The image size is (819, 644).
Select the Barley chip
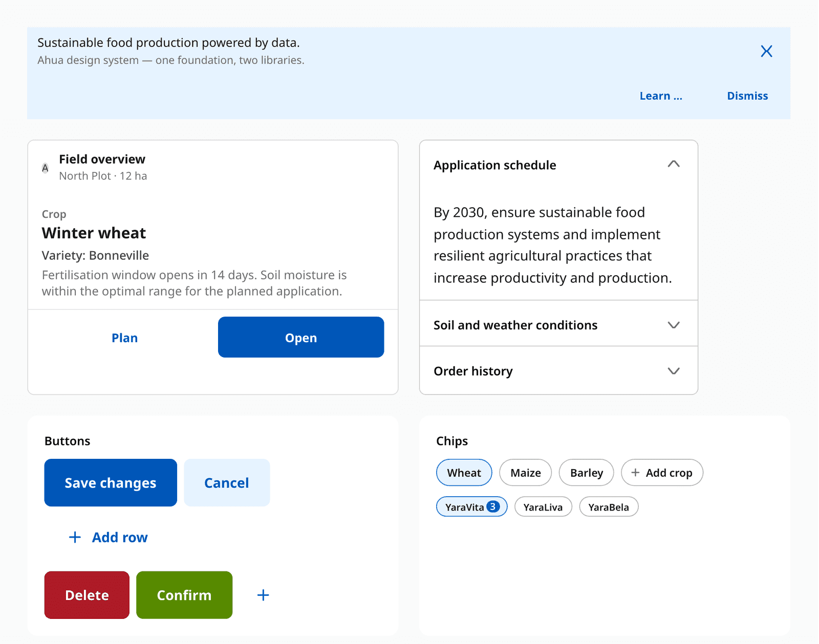587,473
